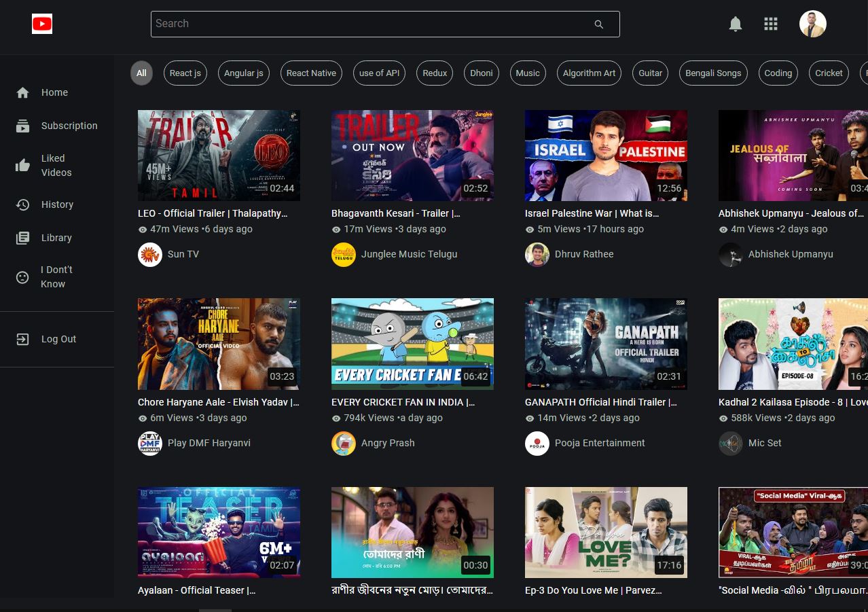This screenshot has height=612, width=868.
Task: Show watch History page
Action: coord(57,204)
